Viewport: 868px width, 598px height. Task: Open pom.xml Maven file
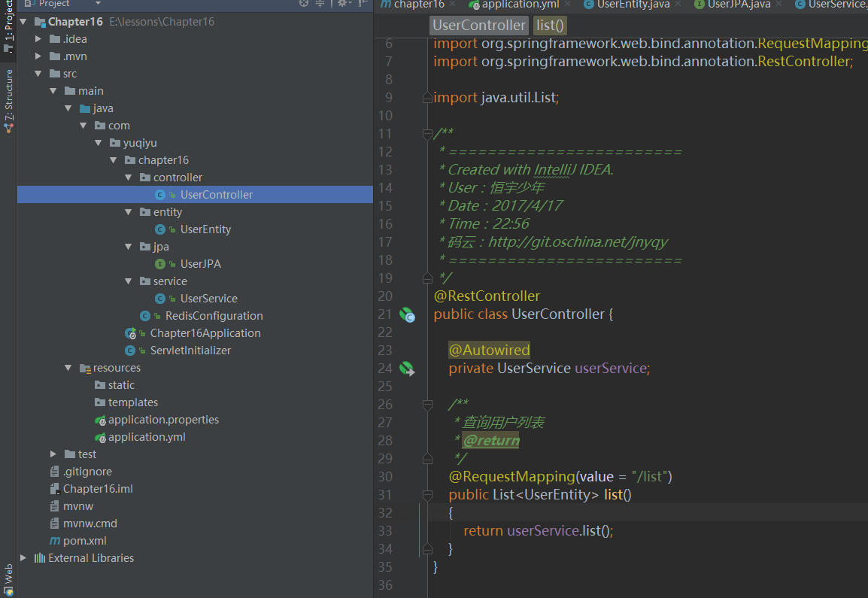[84, 541]
